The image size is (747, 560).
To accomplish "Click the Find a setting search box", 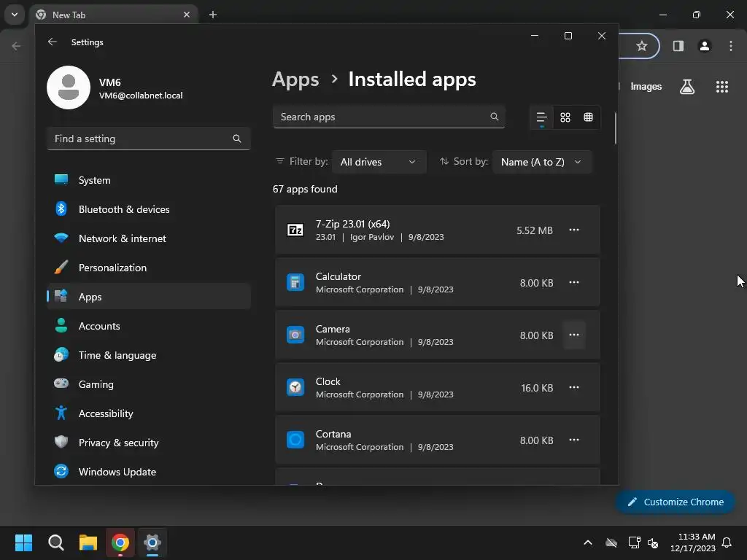I will (148, 139).
